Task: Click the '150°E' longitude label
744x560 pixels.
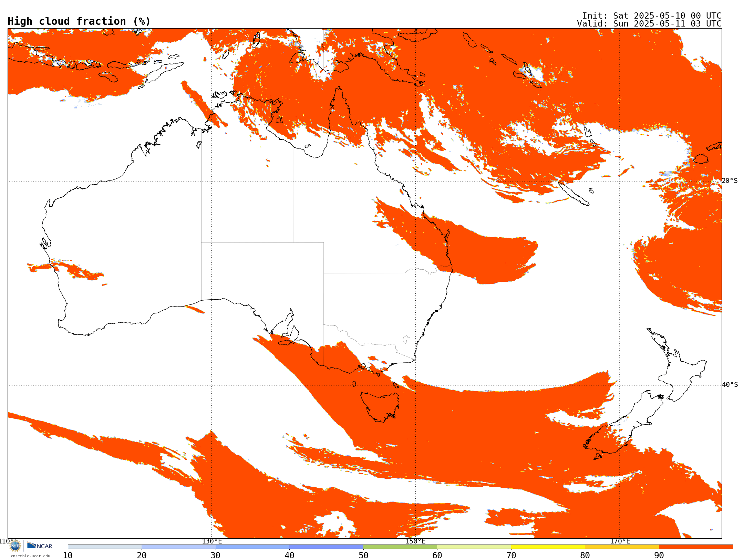Action: (x=415, y=541)
